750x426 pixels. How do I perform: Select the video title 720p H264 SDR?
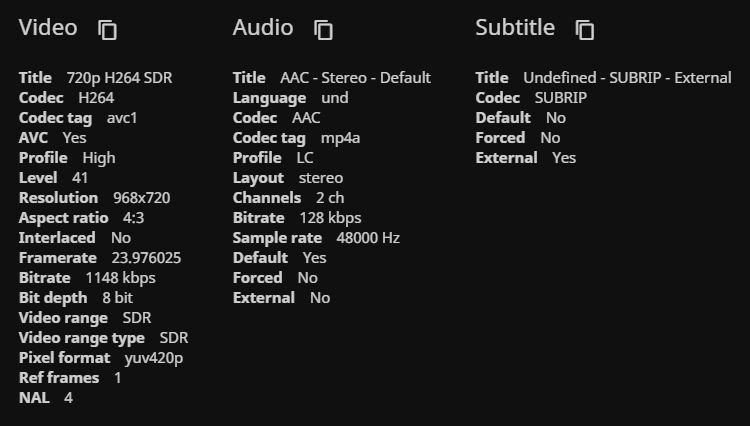click(120, 78)
